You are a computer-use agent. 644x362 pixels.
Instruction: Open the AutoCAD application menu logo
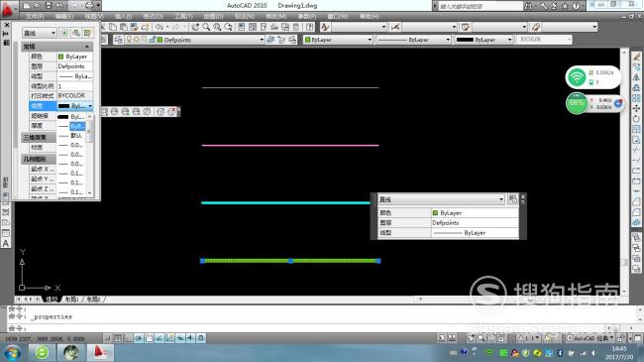pyautogui.click(x=8, y=9)
